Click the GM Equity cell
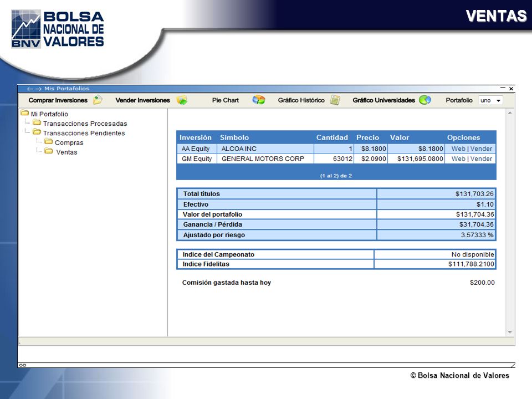Viewport: 532px width, 399px height. point(197,159)
